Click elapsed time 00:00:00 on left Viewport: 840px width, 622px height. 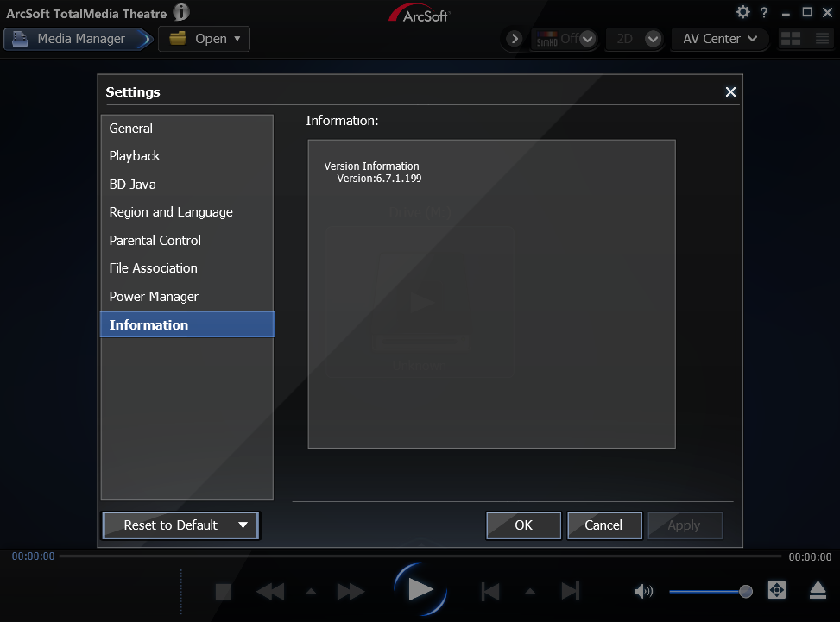pyautogui.click(x=33, y=556)
